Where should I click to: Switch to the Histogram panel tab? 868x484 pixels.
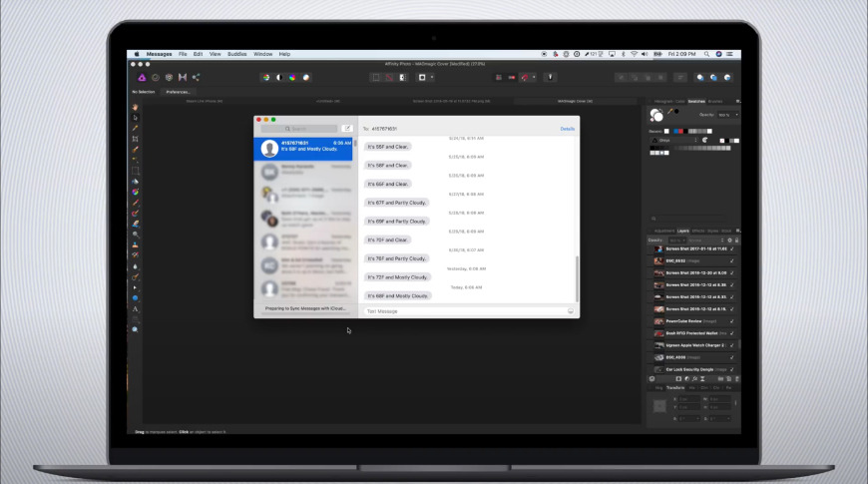662,102
